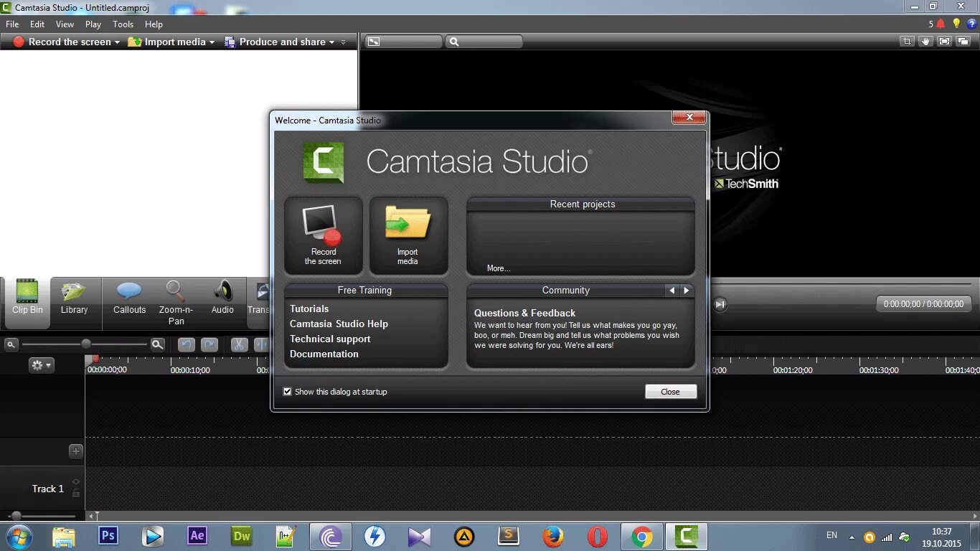
Task: Click the preview time display 0:00:00:00
Action: pyautogui.click(x=924, y=304)
